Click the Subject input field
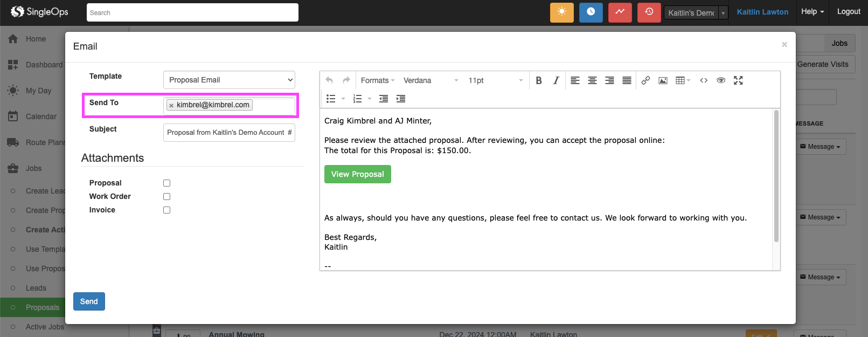This screenshot has height=337, width=868. point(229,133)
